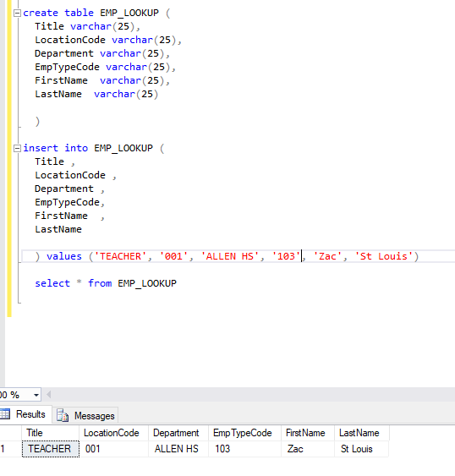Collapse the insert into code block
This screenshot has height=476, width=455.
(17, 149)
